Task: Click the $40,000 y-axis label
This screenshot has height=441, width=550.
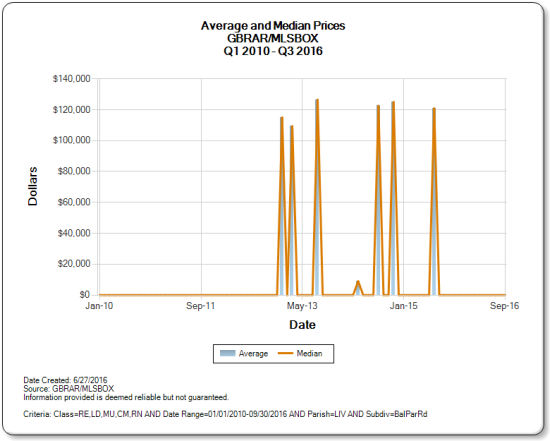Action: 74,233
